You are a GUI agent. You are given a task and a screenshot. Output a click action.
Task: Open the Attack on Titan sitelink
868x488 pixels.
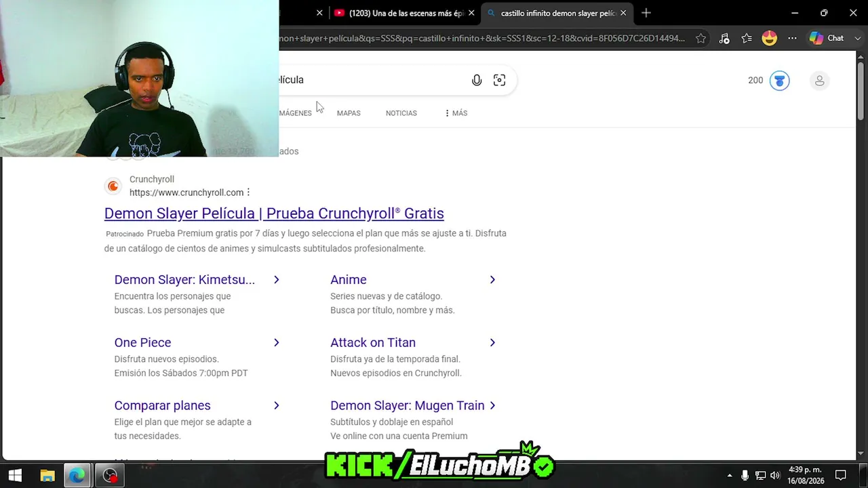click(373, 343)
